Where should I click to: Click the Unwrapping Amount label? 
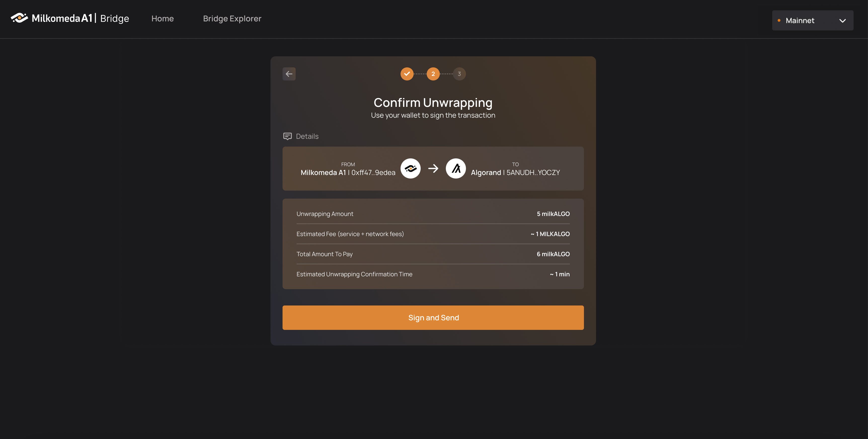[x=325, y=214]
